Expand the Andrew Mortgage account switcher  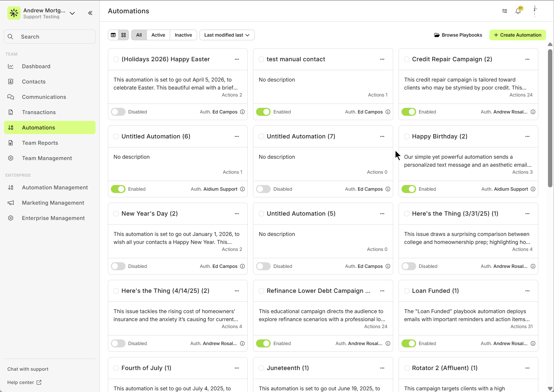click(72, 13)
